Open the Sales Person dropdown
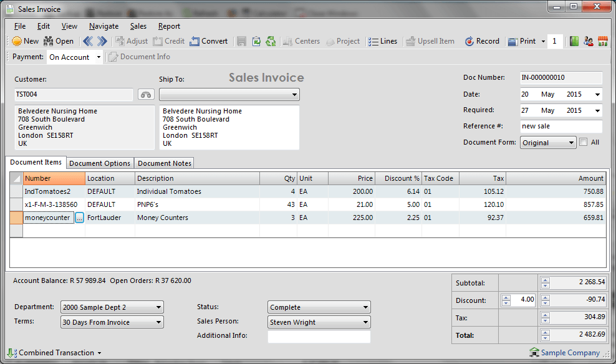This screenshot has width=616, height=364. click(319, 322)
